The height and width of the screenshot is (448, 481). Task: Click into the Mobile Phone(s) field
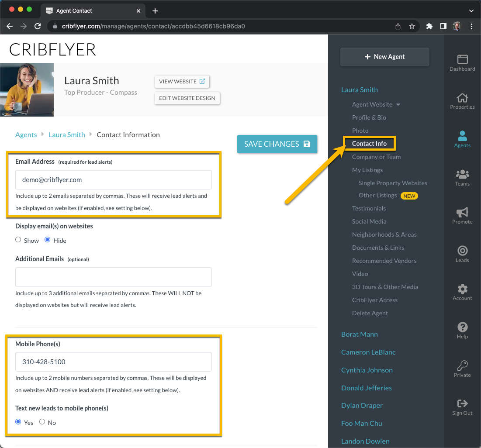click(114, 362)
